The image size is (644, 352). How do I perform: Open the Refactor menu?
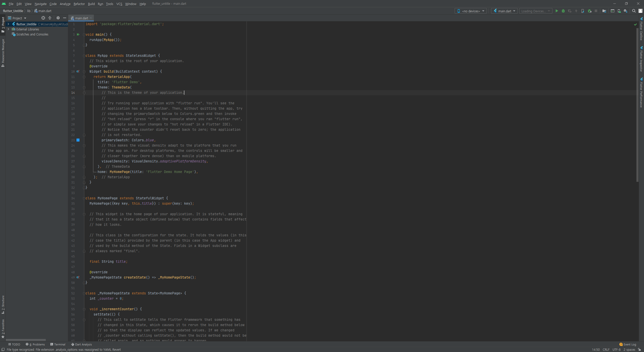[x=79, y=4]
